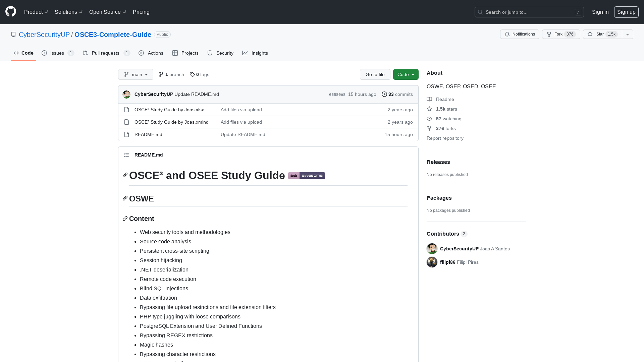Switch to the Security tab
This screenshot has width=644, height=362.
tap(220, 53)
